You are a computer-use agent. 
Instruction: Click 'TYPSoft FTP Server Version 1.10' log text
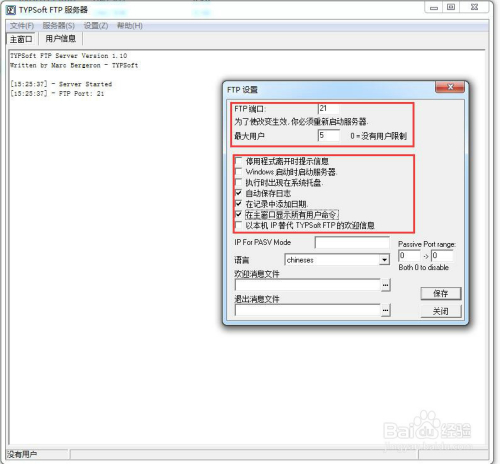68,56
